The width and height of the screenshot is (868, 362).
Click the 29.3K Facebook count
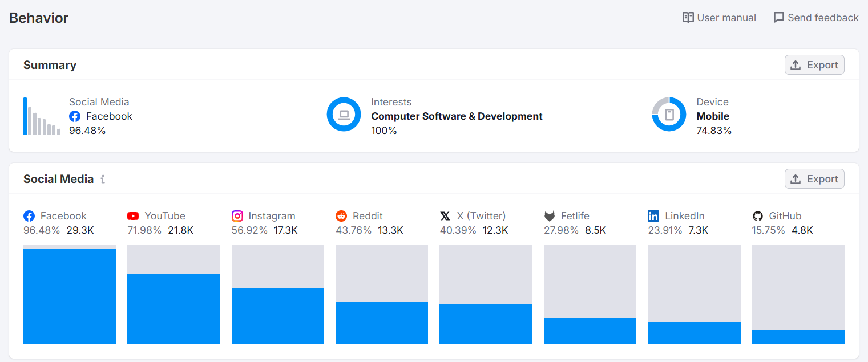point(80,230)
